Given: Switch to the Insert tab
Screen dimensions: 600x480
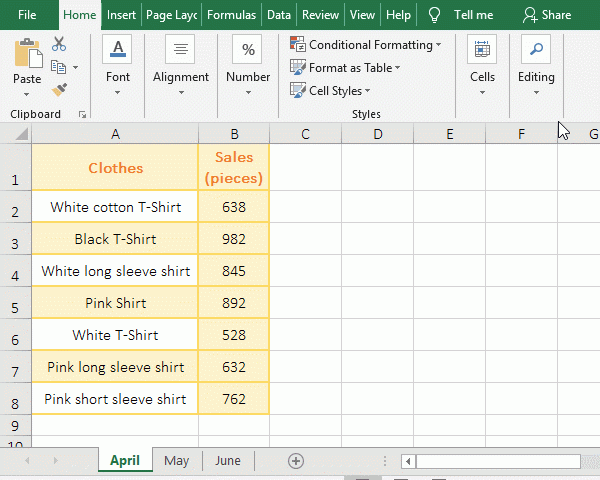Looking at the screenshot, I should pyautogui.click(x=121, y=15).
